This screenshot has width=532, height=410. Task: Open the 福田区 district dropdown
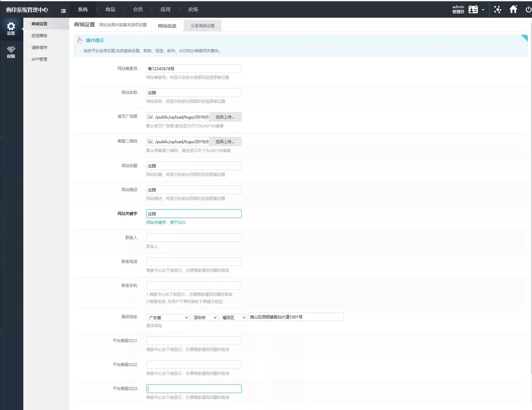pyautogui.click(x=233, y=317)
